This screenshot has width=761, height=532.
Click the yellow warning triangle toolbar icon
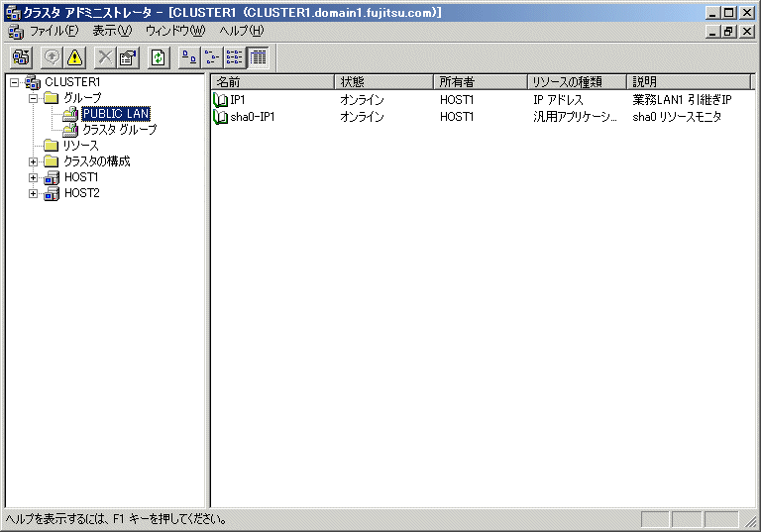74,57
